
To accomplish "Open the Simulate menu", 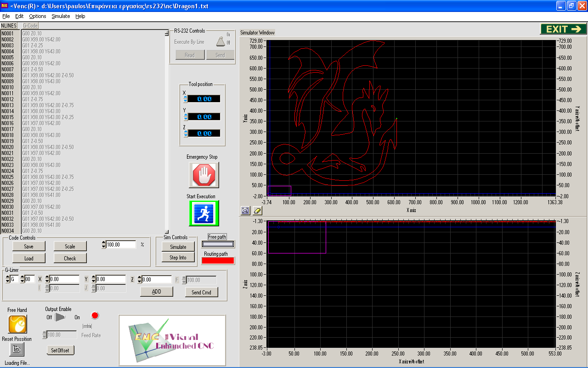I will click(x=61, y=16).
